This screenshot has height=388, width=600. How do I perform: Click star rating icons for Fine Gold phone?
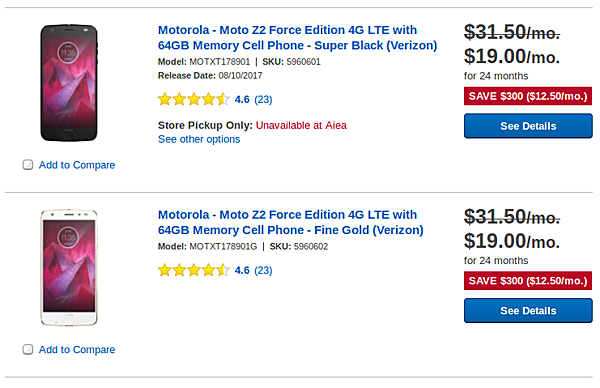tap(194, 270)
